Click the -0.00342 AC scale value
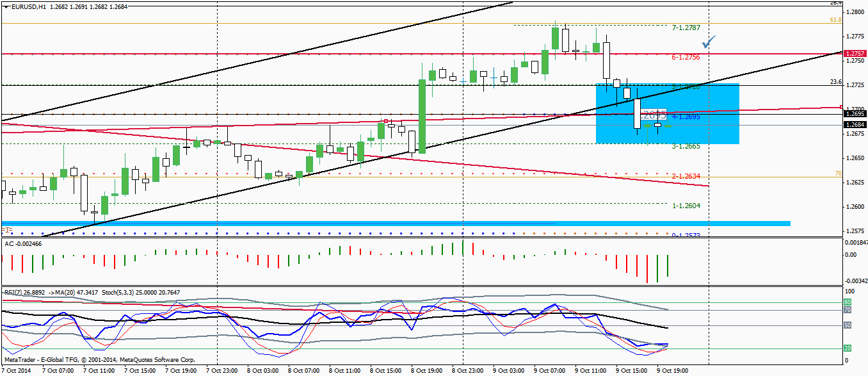 point(856,281)
